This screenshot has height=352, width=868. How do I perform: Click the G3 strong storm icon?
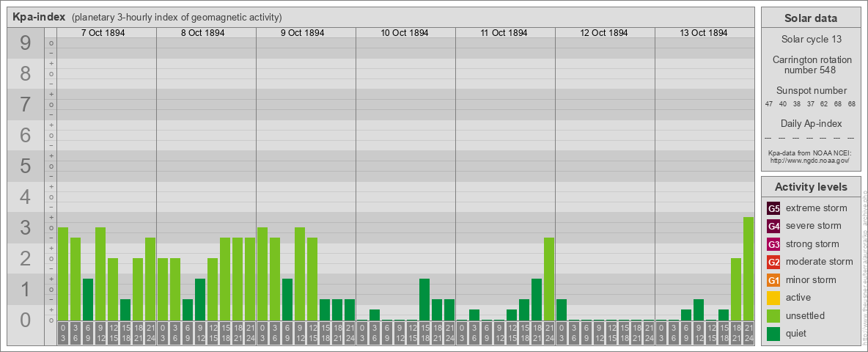tap(773, 244)
